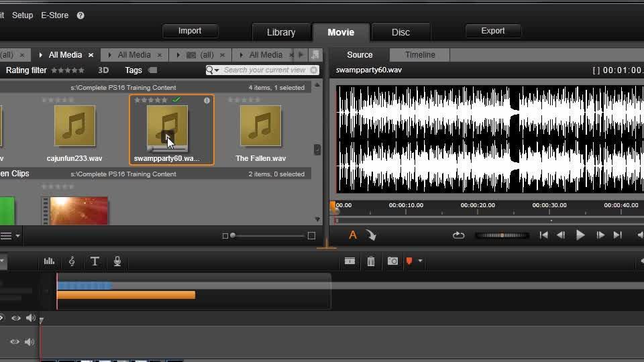Create a title with the T tool
Image resolution: width=644 pixels, height=362 pixels.
click(95, 261)
